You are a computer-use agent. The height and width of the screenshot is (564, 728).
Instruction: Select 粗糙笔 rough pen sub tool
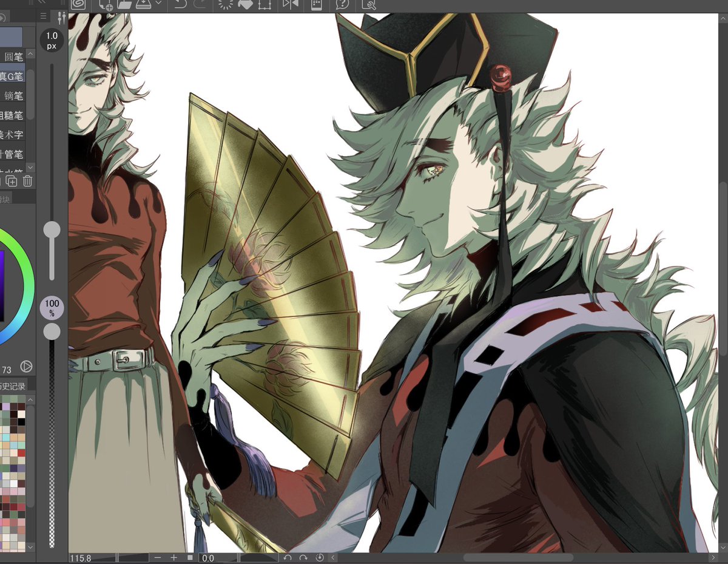12,115
